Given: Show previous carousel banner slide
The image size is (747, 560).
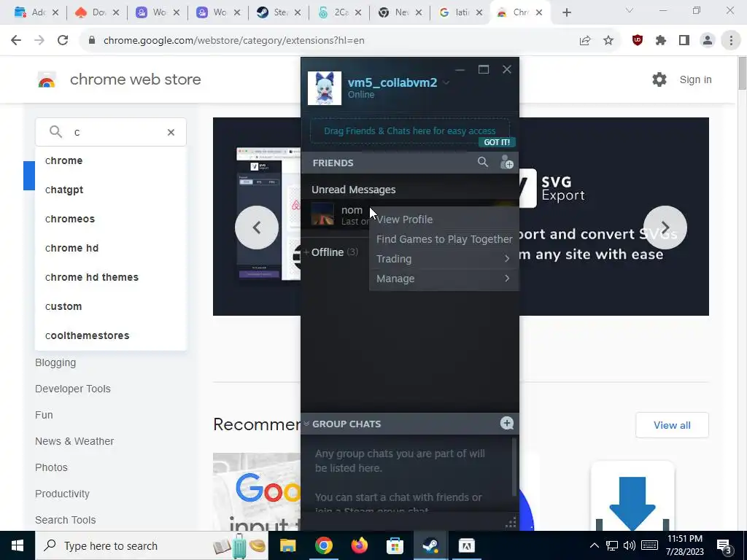Looking at the screenshot, I should [x=257, y=227].
